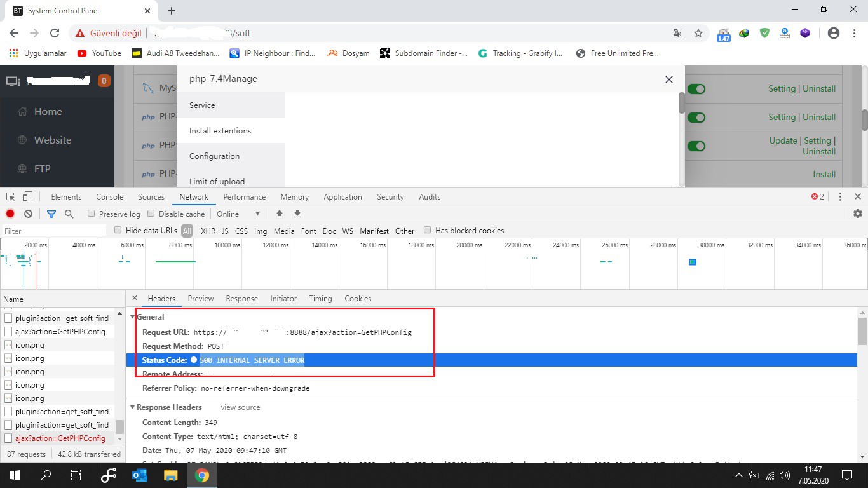Switch to the Response tab

[242, 299]
